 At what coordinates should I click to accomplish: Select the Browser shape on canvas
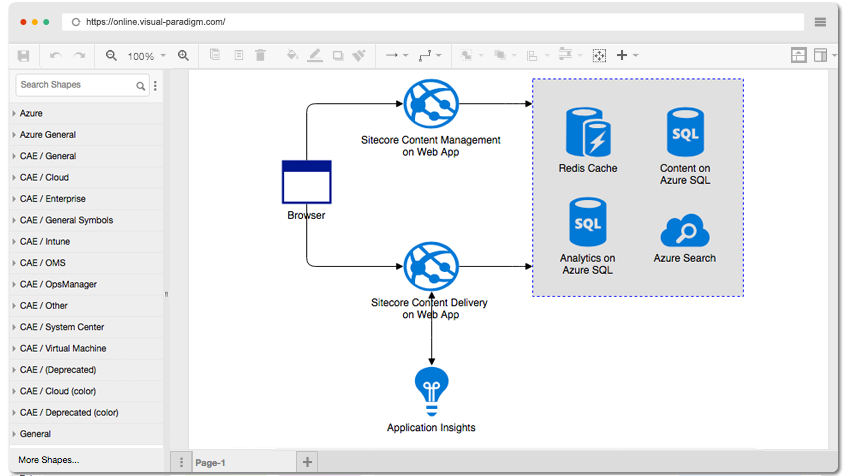tap(307, 182)
